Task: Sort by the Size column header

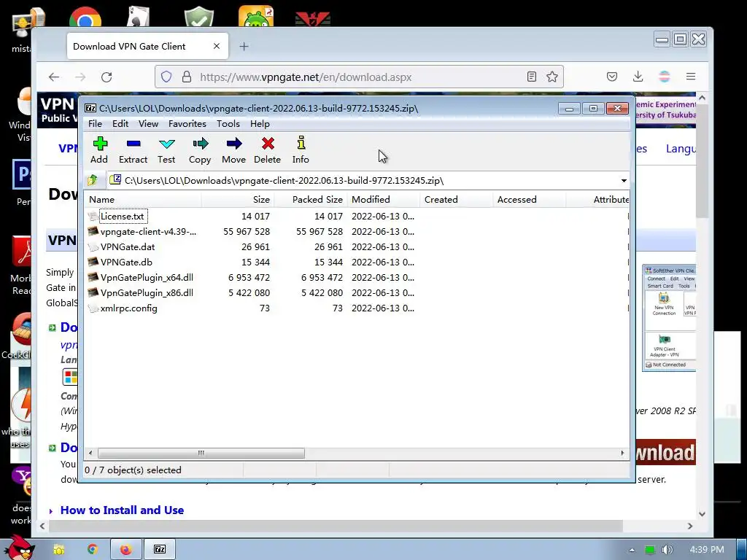Action: [237, 200]
